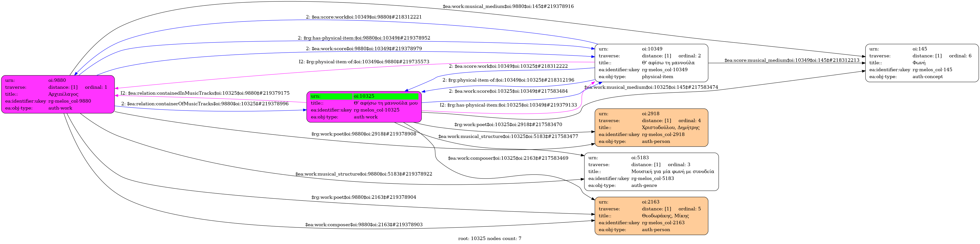This screenshot has width=980, height=244.
Task: Select edge label ending #219378916
Action: tap(508, 6)
